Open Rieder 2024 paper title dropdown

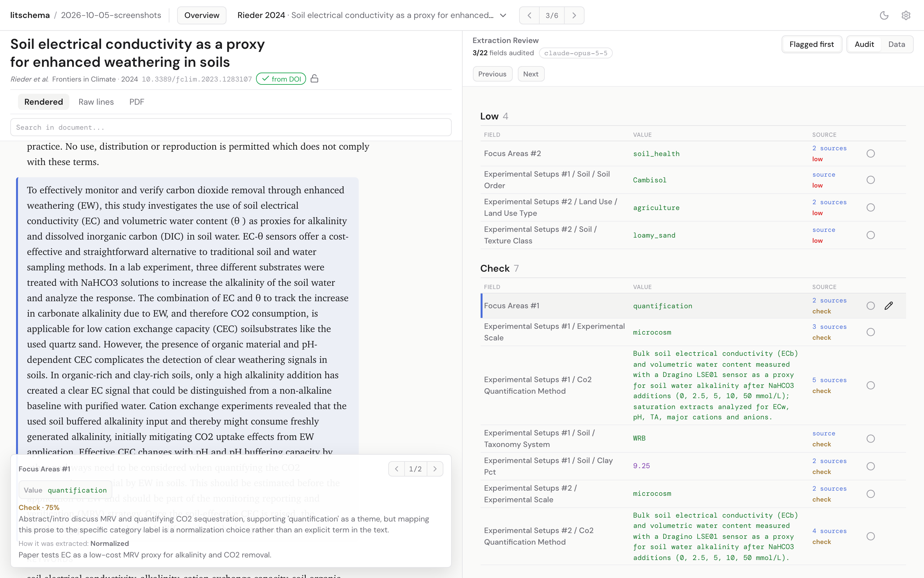(x=372, y=15)
